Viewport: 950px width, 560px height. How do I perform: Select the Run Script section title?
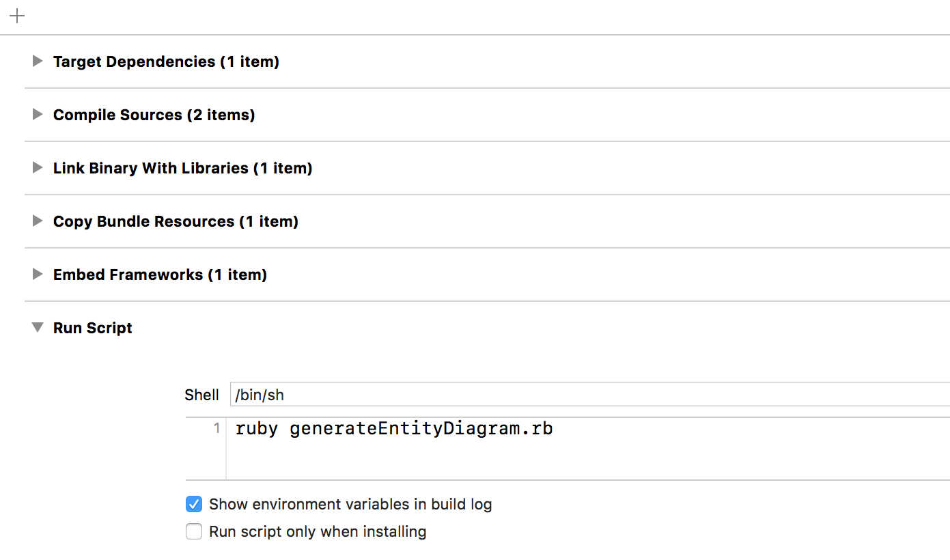tap(93, 328)
